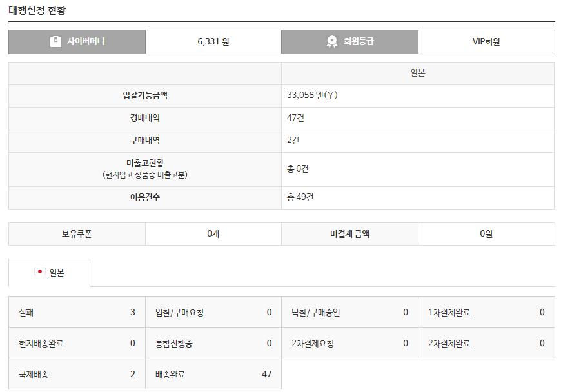Open the 실패 status cell
561x392 pixels.
tap(77, 312)
